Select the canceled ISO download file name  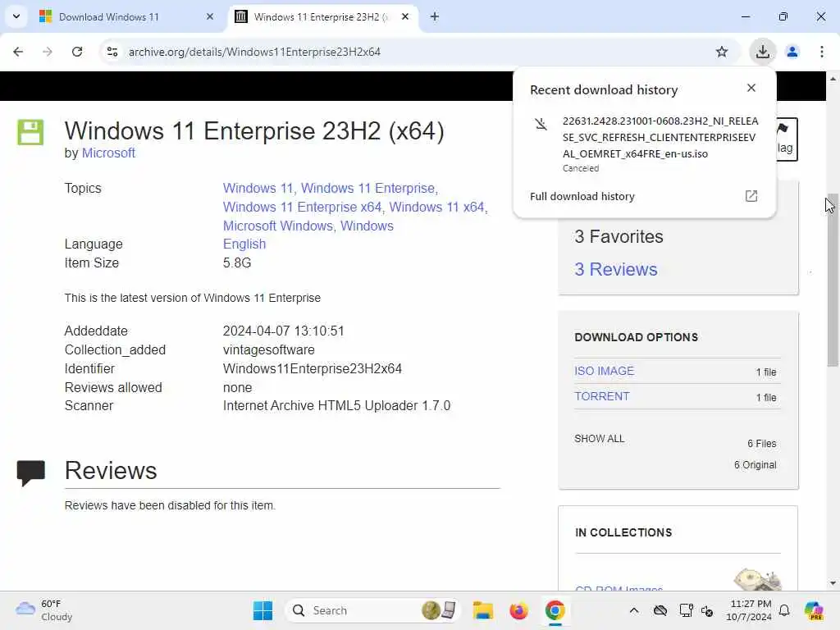tap(660, 138)
